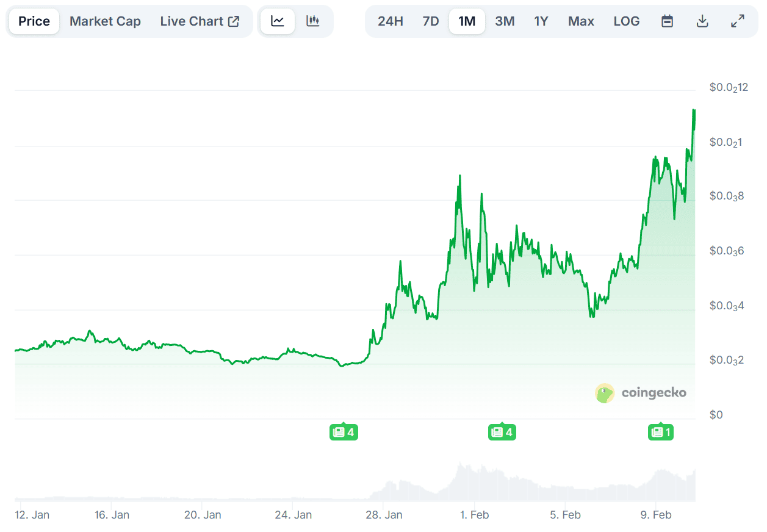Switch chart display to 24H view

point(391,21)
